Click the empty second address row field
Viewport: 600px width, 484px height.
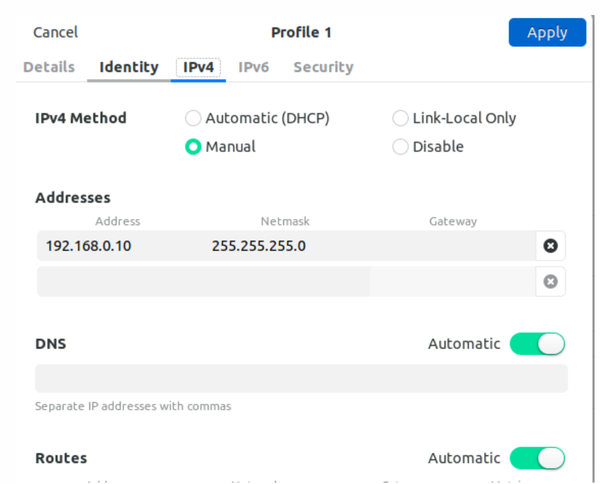121,282
